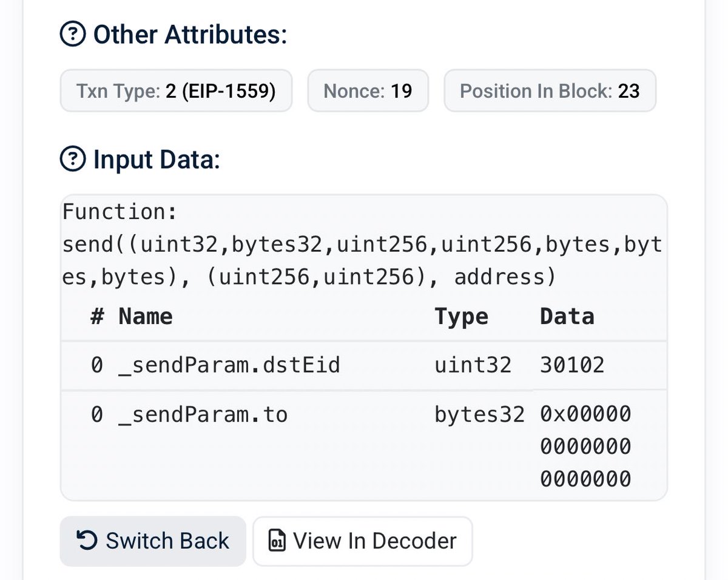The width and height of the screenshot is (728, 580).
Task: Click the Nonce: 19 badge
Action: click(x=368, y=91)
